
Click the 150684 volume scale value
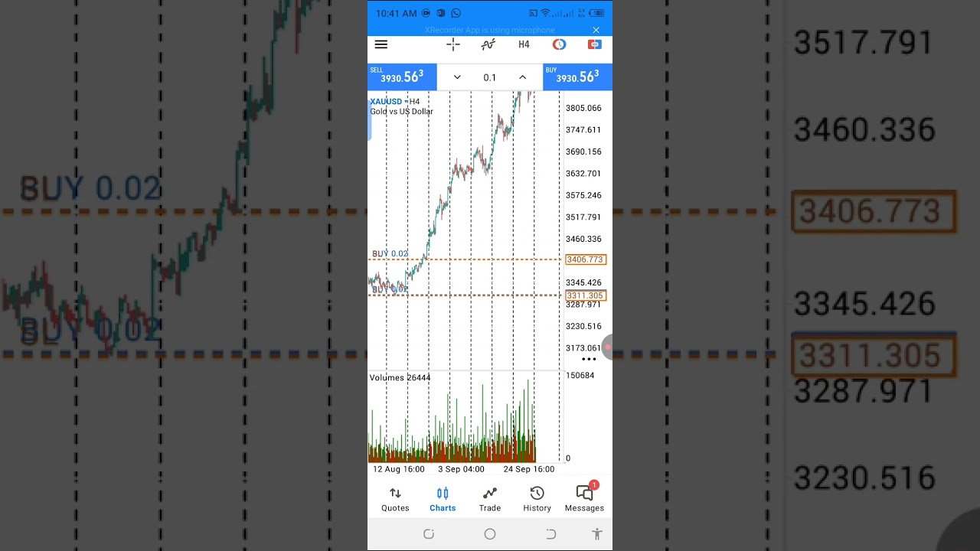pyautogui.click(x=580, y=375)
